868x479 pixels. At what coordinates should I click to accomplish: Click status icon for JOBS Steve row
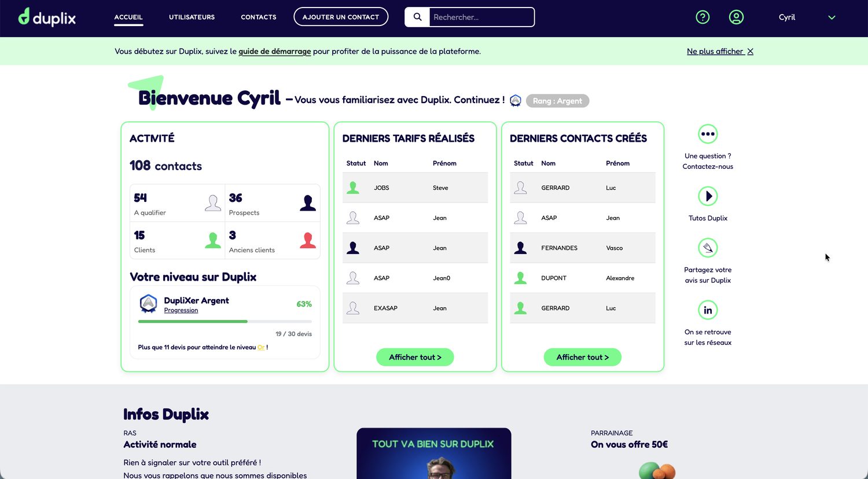point(353,187)
